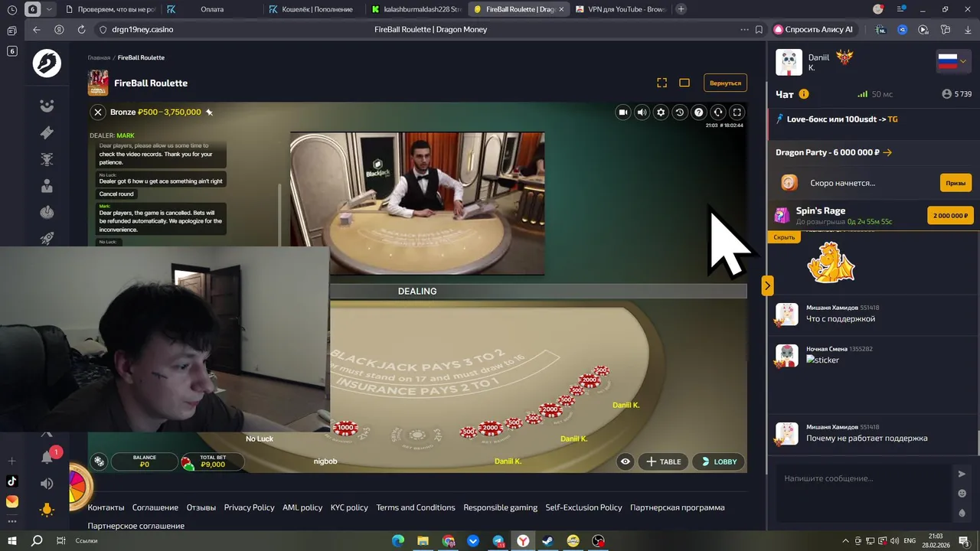Click the Dragon Money logo in the sidebar
The width and height of the screenshot is (980, 551).
click(x=47, y=63)
